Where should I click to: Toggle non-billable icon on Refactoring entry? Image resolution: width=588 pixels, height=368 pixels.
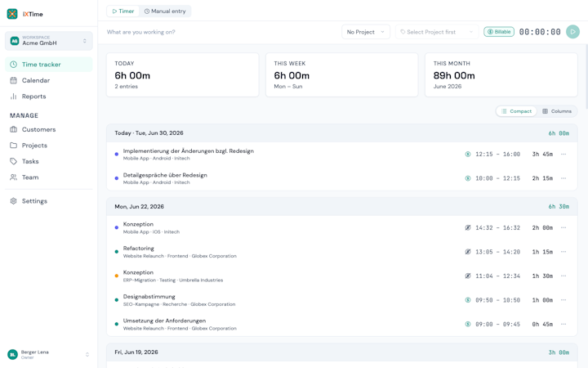point(468,252)
